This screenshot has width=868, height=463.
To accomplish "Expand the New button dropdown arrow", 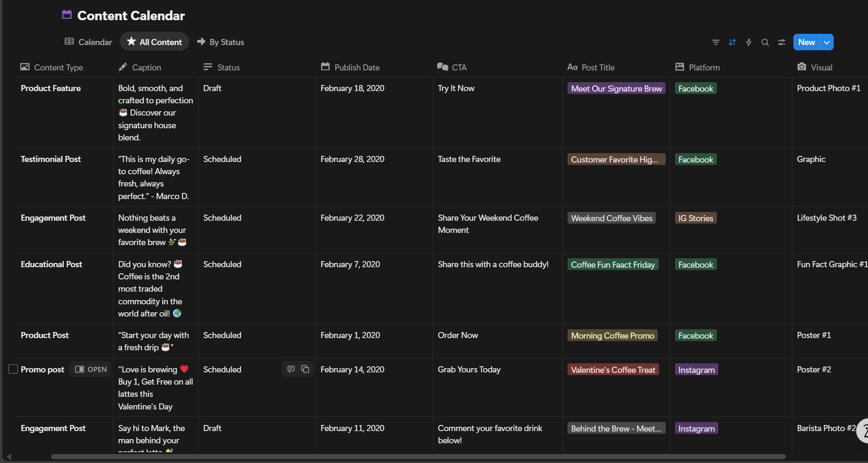I will [x=827, y=42].
